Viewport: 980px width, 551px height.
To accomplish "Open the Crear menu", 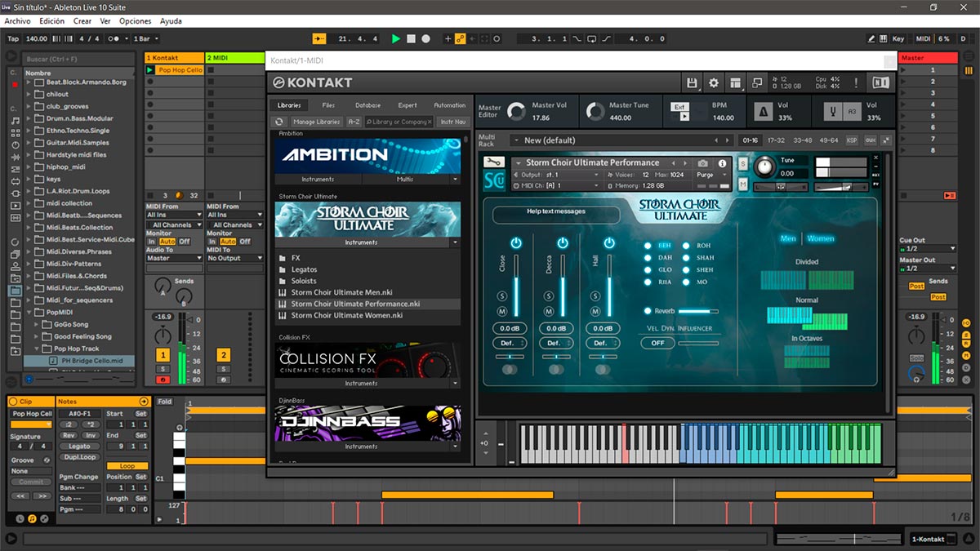I will (x=82, y=21).
